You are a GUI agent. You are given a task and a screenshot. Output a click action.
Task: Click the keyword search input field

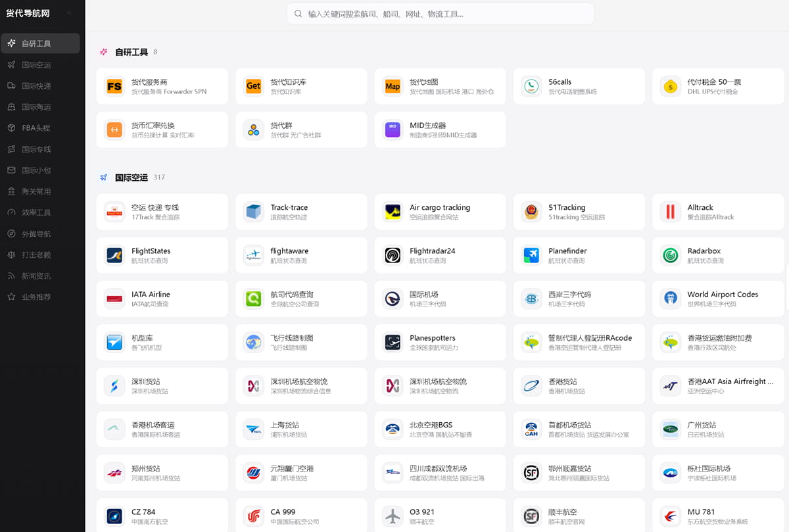point(440,13)
